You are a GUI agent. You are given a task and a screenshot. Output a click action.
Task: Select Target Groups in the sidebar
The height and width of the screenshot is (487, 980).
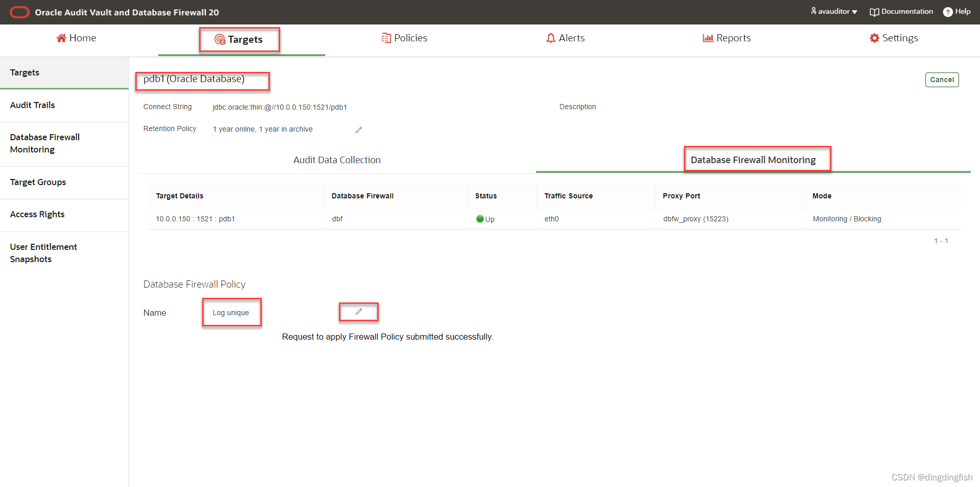click(64, 183)
